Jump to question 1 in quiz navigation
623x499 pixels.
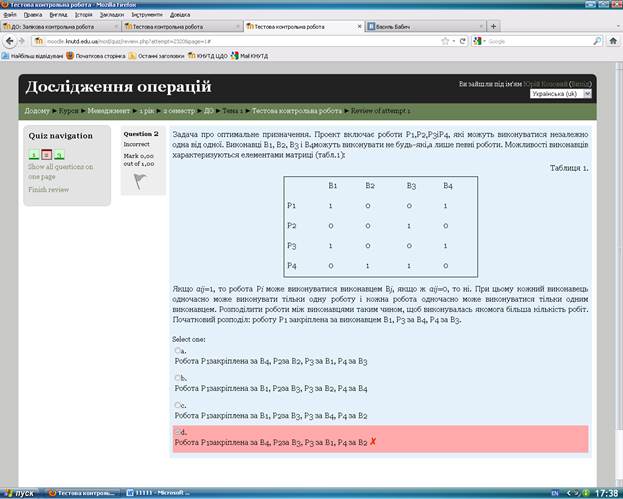[34, 155]
